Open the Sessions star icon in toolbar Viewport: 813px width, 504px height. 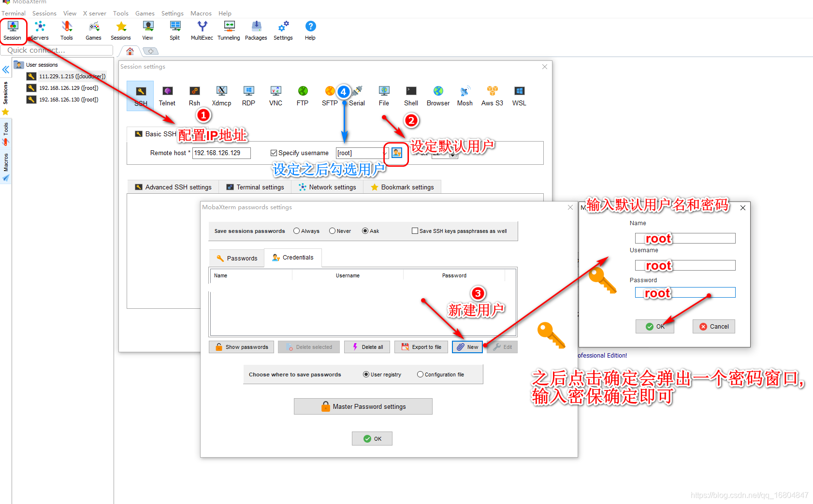pos(121,30)
